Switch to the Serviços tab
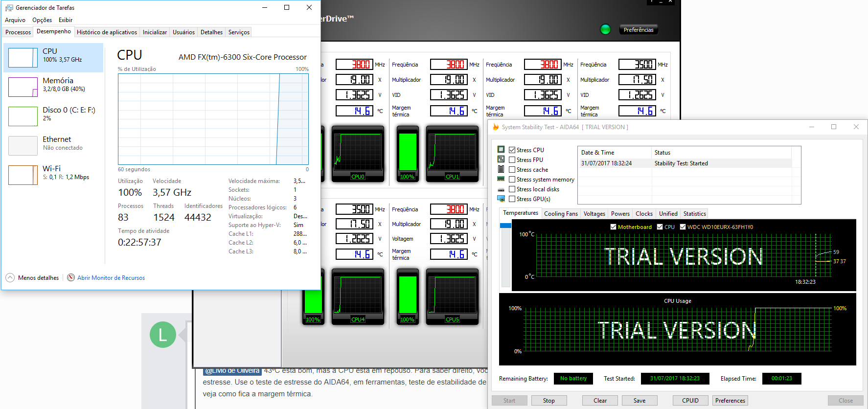The height and width of the screenshot is (409, 868). pyautogui.click(x=239, y=32)
